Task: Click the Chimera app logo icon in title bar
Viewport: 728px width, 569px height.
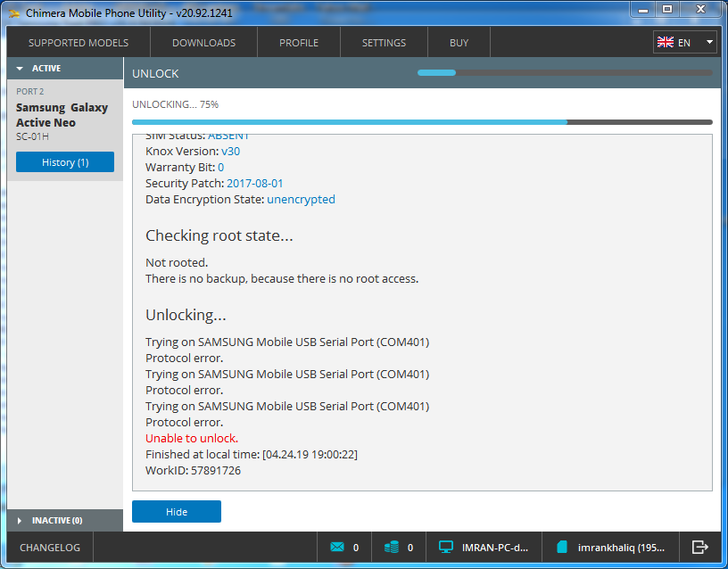Action: click(14, 13)
